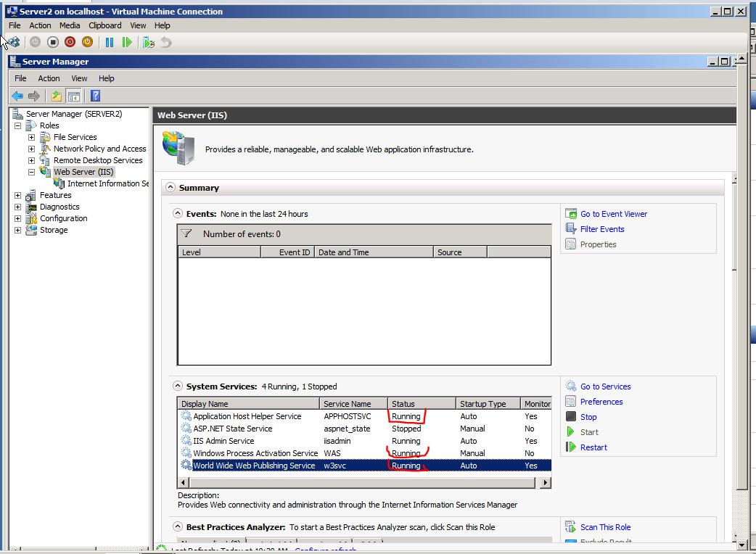Click the orange Save VM state icon
The width and height of the screenshot is (756, 554).
tap(87, 42)
